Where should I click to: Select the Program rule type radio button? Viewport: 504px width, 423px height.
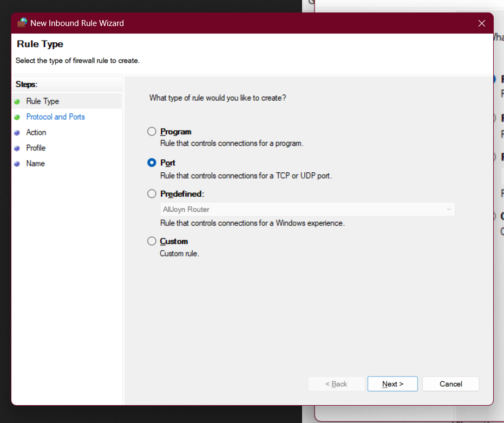point(152,132)
